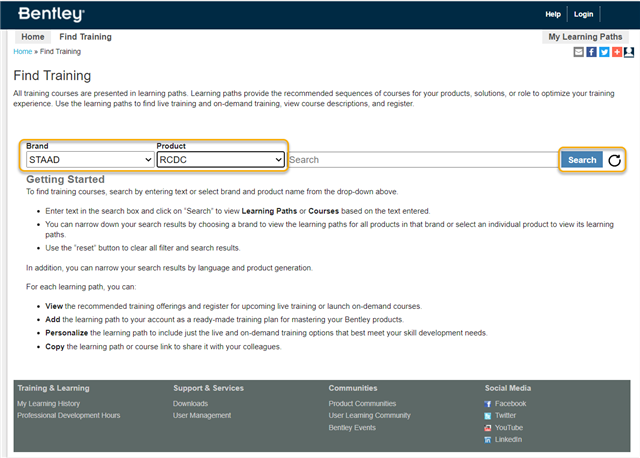Click the Social Media footer heading
This screenshot has height=458, width=640.
[507, 388]
